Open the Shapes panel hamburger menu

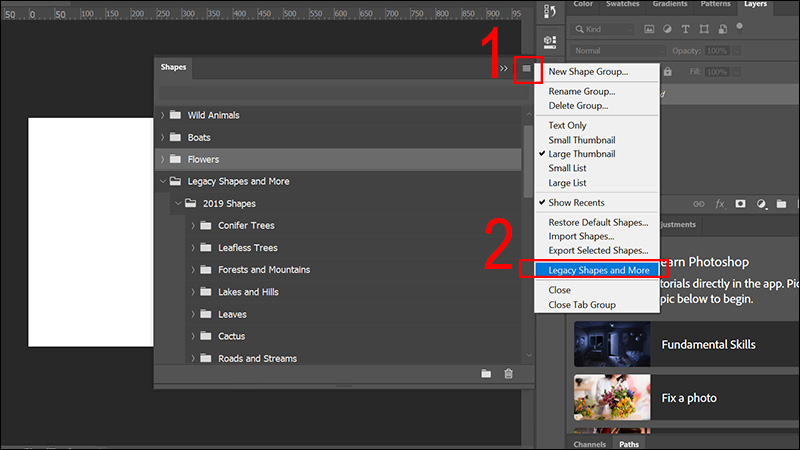(x=527, y=68)
